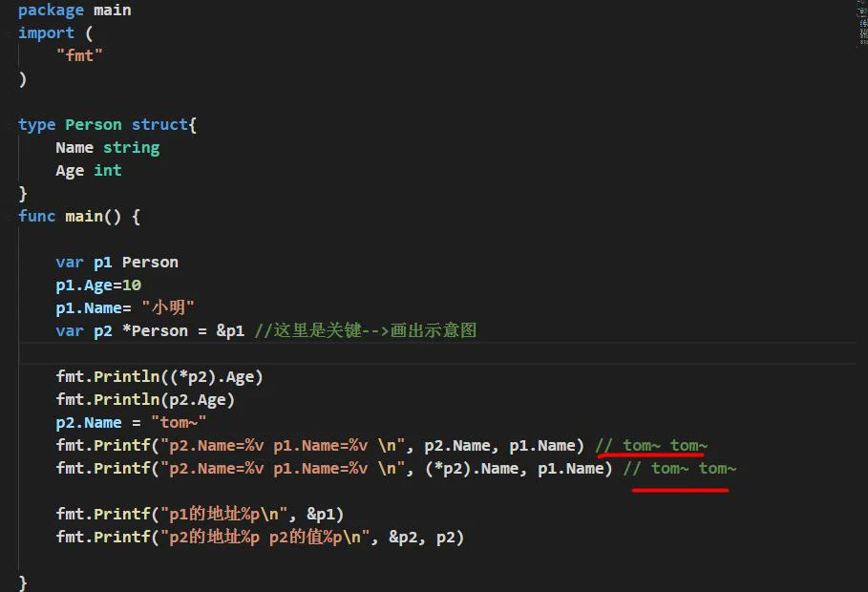Image resolution: width=868 pixels, height=592 pixels.
Task: Click the fmt.Println(p2.Age) statement
Action: 145,400
